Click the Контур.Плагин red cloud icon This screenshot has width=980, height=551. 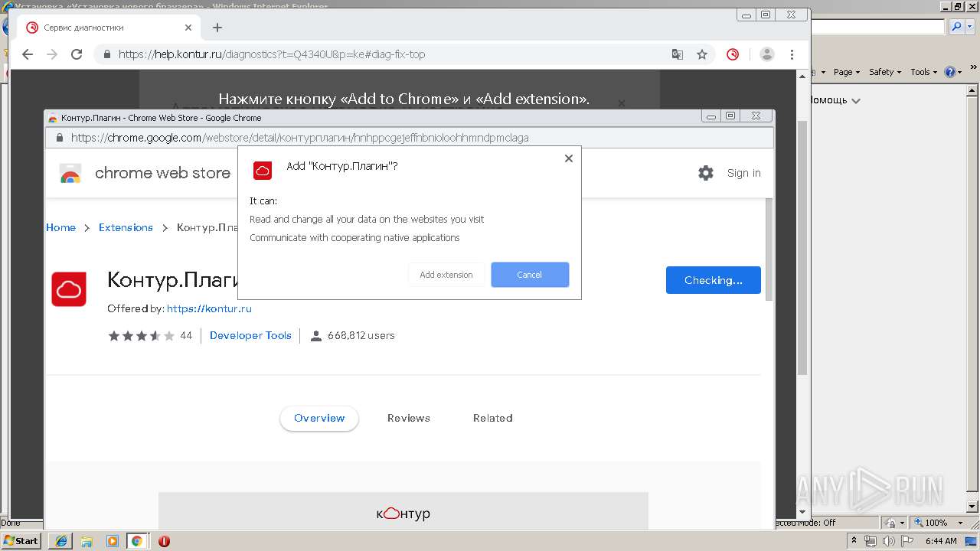click(x=69, y=289)
